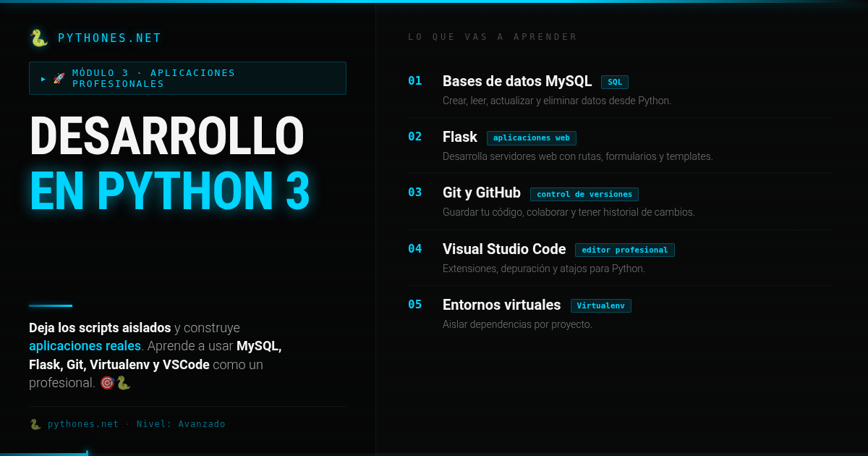Click the 'Nivel: Avanzado' footer label
The height and width of the screenshot is (456, 868).
[x=181, y=424]
